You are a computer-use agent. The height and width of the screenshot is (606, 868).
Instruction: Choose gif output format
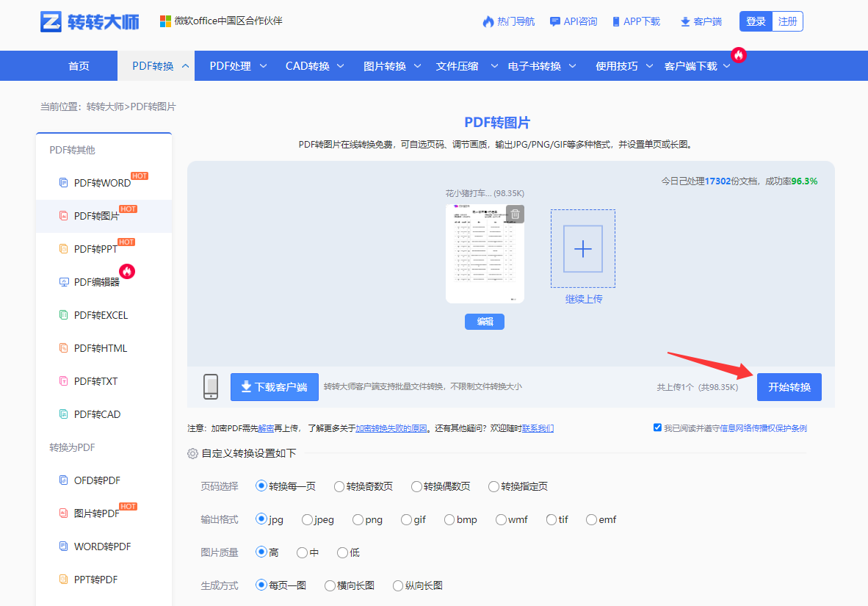click(x=406, y=519)
